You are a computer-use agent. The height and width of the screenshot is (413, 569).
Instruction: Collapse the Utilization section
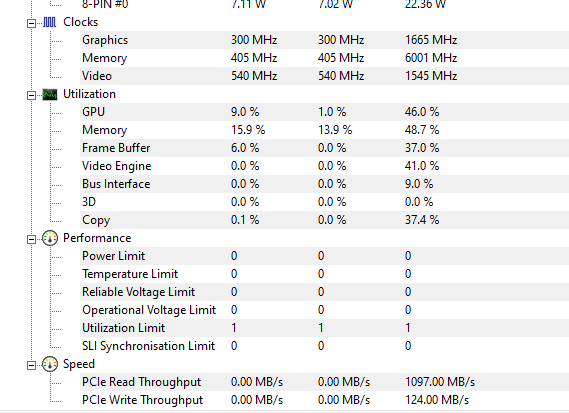[32, 95]
